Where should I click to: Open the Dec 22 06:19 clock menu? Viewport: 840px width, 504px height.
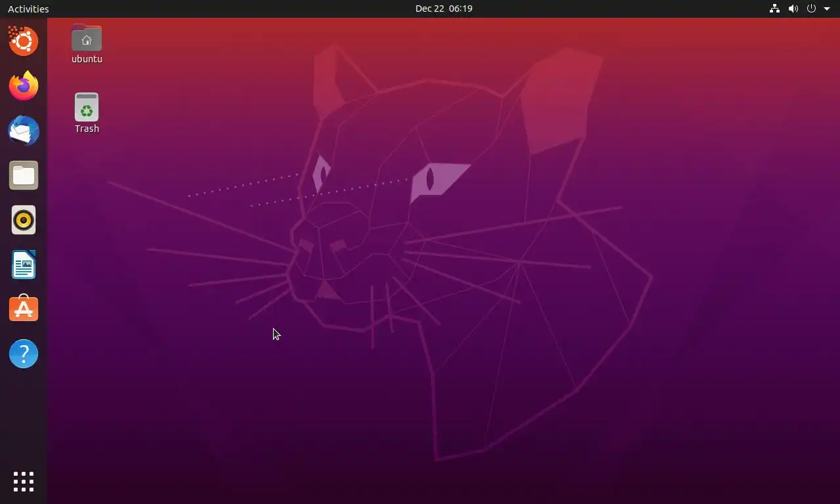pyautogui.click(x=444, y=9)
